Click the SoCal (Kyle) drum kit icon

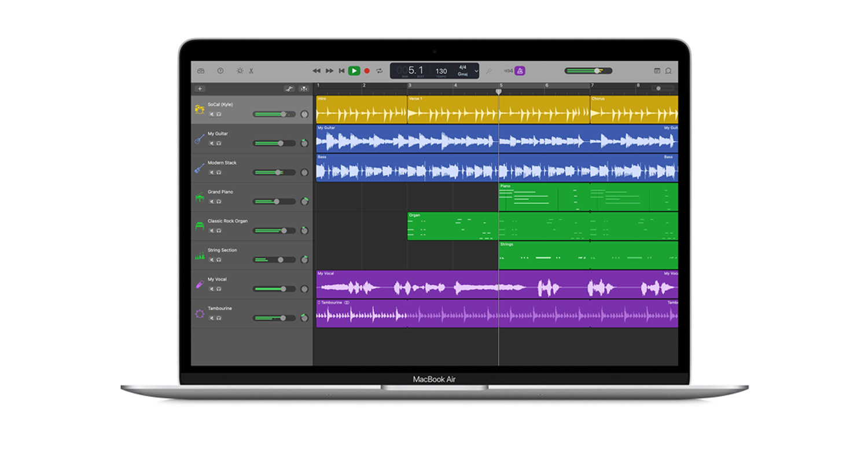[200, 109]
